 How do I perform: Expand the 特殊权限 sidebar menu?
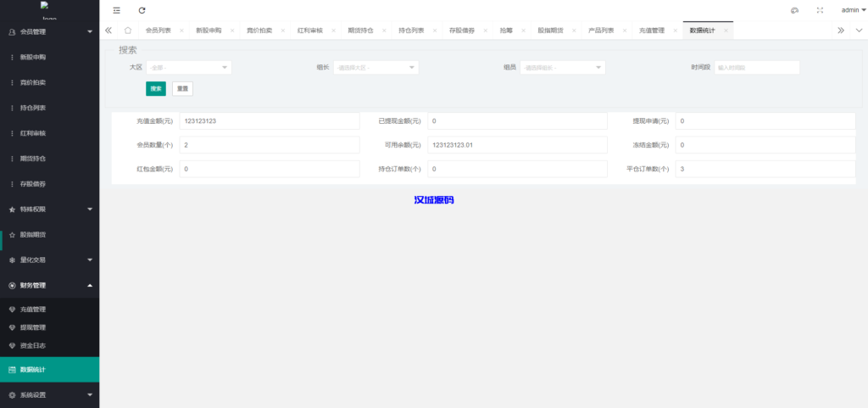tap(49, 209)
